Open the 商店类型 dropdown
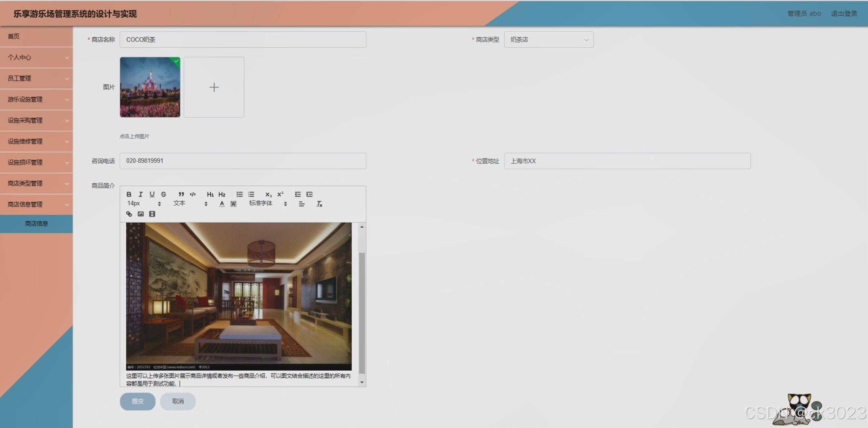Viewport: 868px width, 428px height. click(548, 40)
